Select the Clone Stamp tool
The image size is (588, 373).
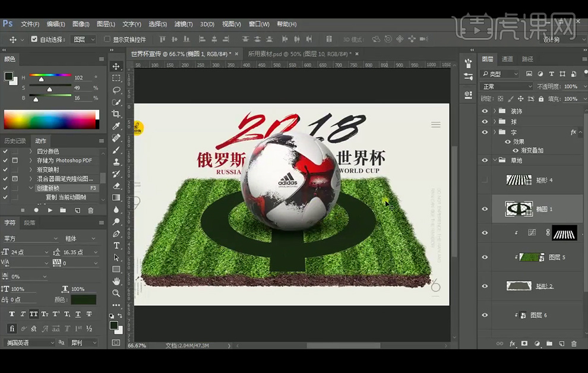point(116,162)
